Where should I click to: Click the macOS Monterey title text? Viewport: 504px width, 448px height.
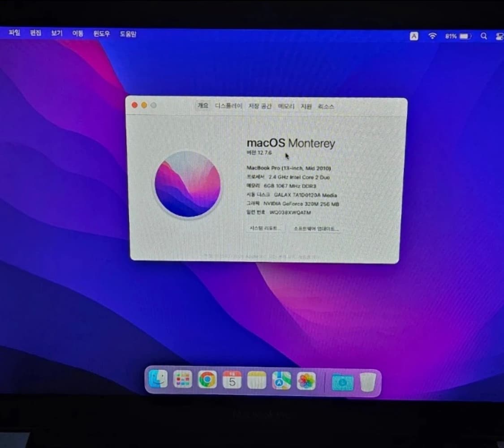coord(291,143)
